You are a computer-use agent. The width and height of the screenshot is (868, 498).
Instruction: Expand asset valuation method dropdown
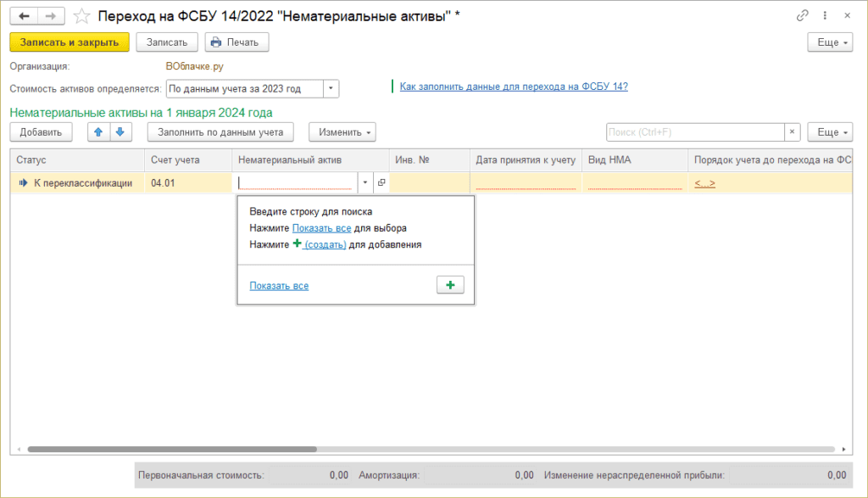point(331,88)
